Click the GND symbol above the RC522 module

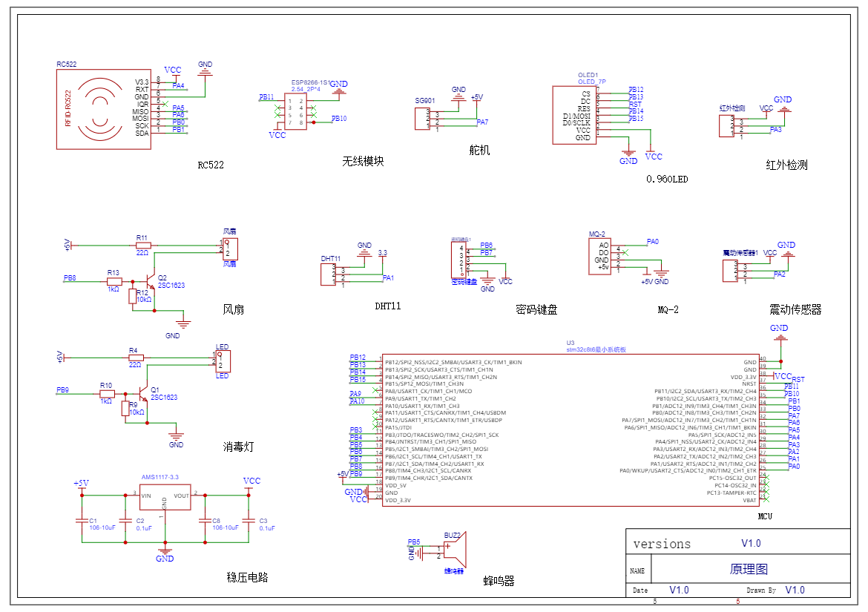coord(205,70)
